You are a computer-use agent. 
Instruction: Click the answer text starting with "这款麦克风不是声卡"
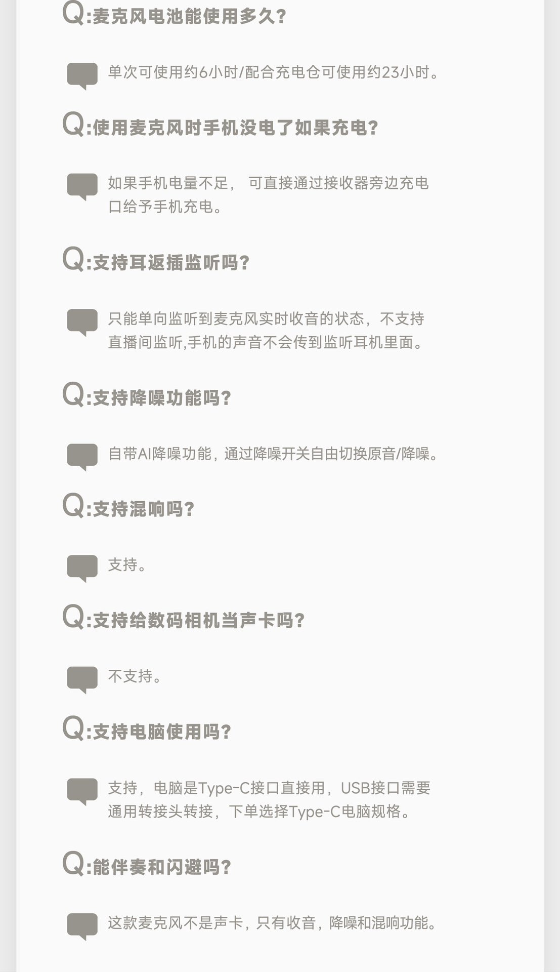273,923
